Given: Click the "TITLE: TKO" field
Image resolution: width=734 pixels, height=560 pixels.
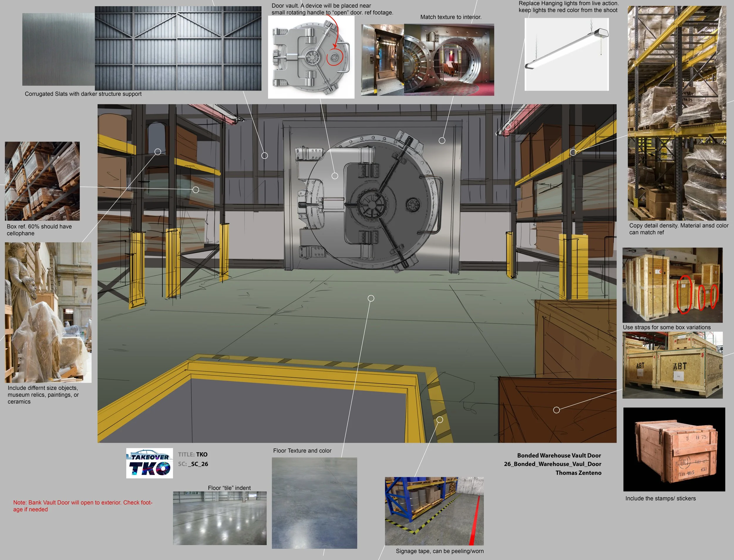Looking at the screenshot, I should [x=193, y=454].
